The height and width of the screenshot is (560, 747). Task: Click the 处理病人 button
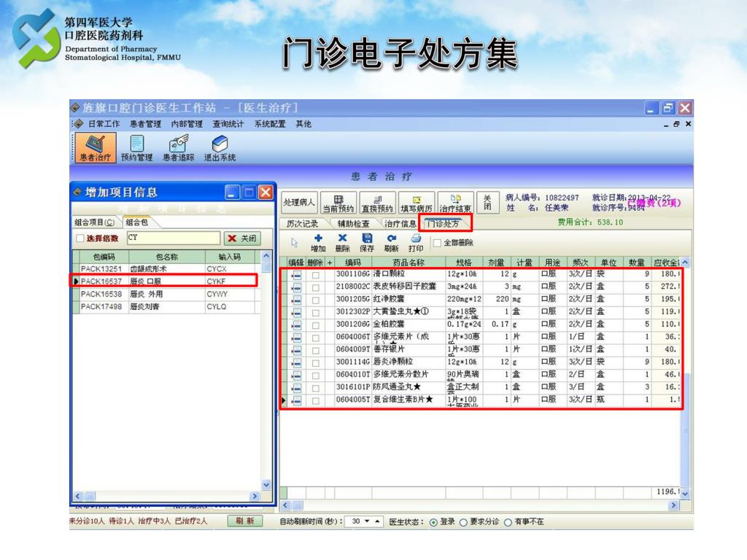pyautogui.click(x=299, y=203)
